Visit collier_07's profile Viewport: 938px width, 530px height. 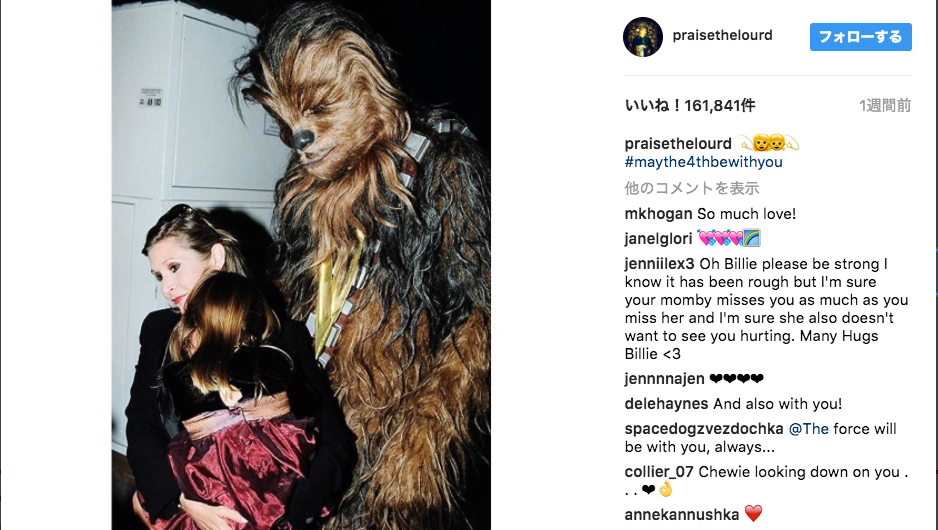point(659,472)
